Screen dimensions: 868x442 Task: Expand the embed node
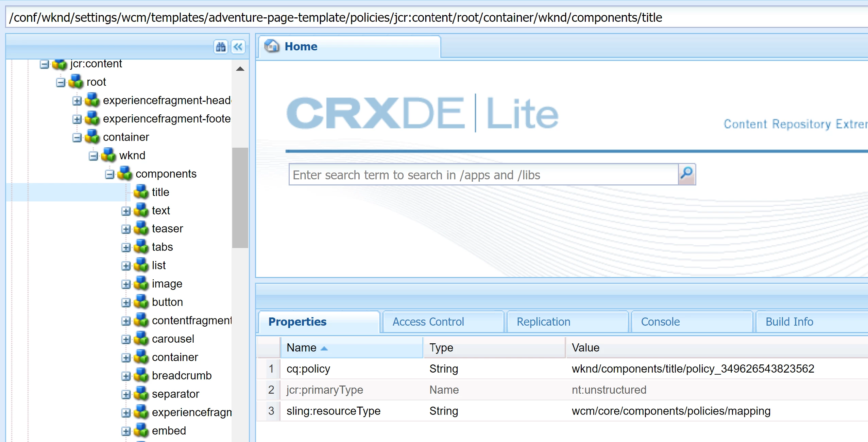(126, 431)
